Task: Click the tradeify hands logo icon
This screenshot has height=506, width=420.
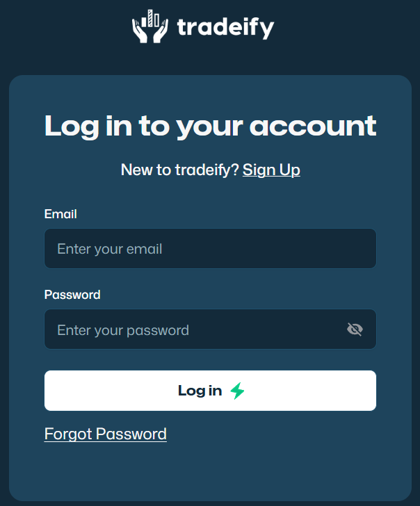Action: [x=150, y=28]
